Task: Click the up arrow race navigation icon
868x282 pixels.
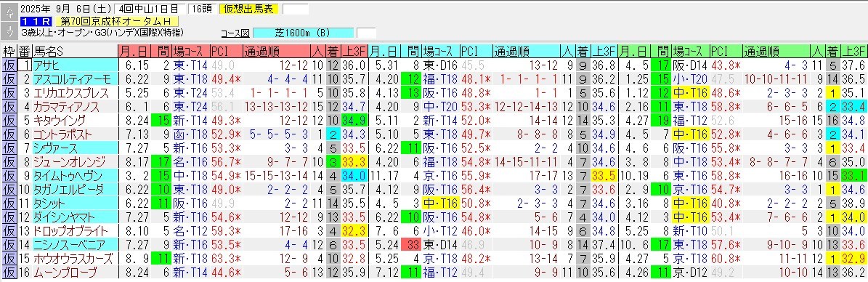Action: coord(8,10)
